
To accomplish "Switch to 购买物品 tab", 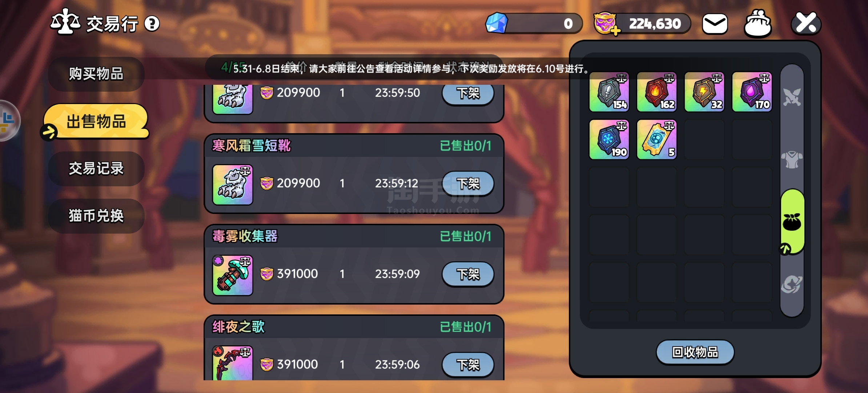I will pyautogui.click(x=96, y=74).
